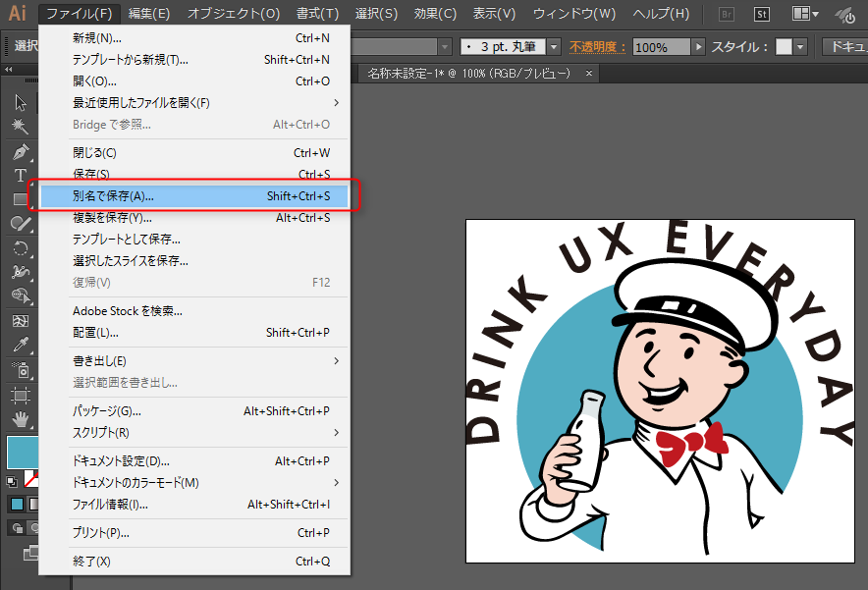Screen dimensions: 868x590
Task: Select the Artboard tool
Action: 20,395
